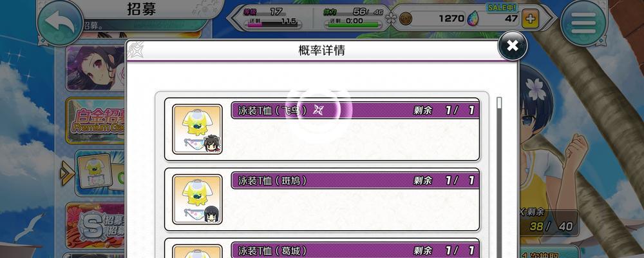Add gems with the yellow plus button
This screenshot has width=644, height=258.
(x=530, y=20)
